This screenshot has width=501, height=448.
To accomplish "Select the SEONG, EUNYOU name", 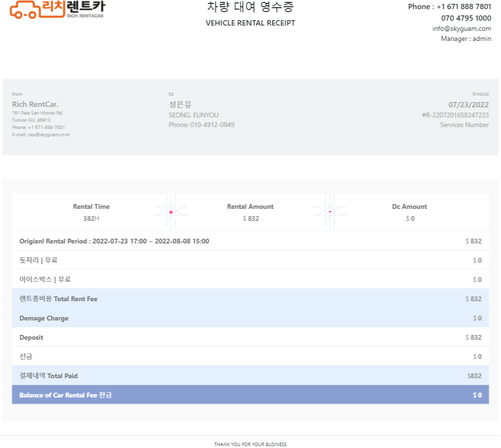I will [194, 115].
